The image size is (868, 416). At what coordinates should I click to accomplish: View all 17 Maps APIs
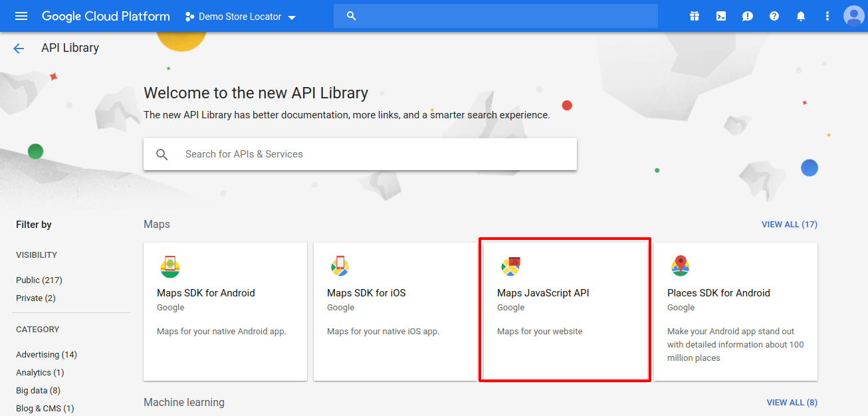pos(789,225)
